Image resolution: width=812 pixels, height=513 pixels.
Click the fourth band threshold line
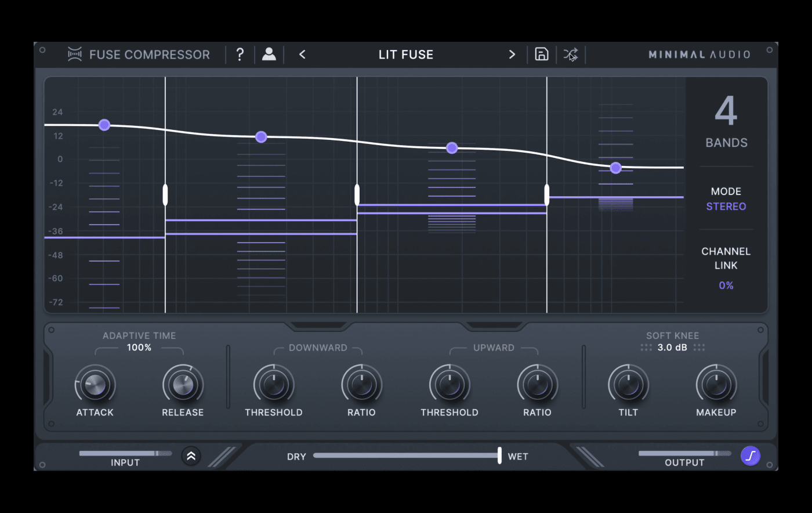point(615,197)
